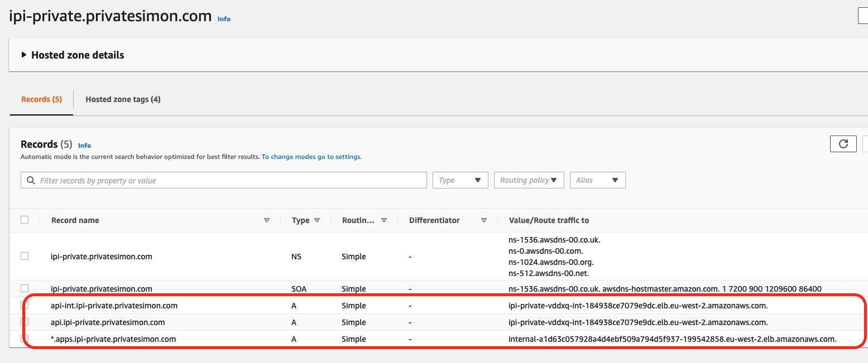Open the Type filter dropdown
868x363 pixels.
pyautogui.click(x=460, y=180)
